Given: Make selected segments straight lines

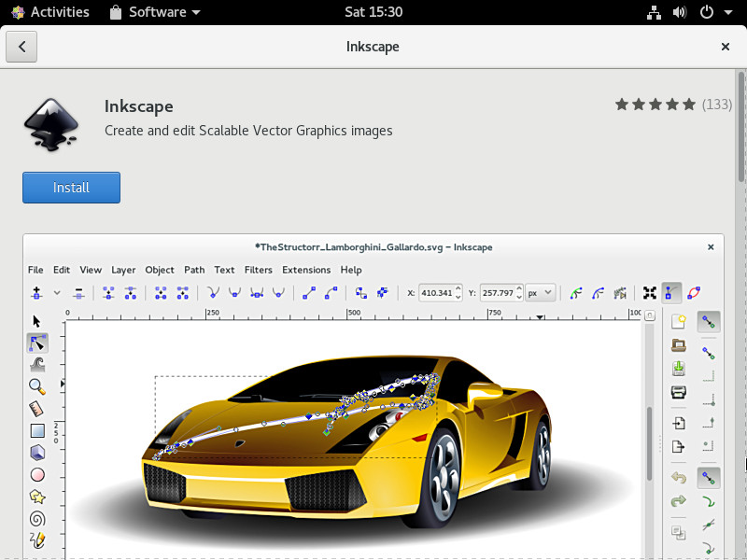Looking at the screenshot, I should [309, 293].
